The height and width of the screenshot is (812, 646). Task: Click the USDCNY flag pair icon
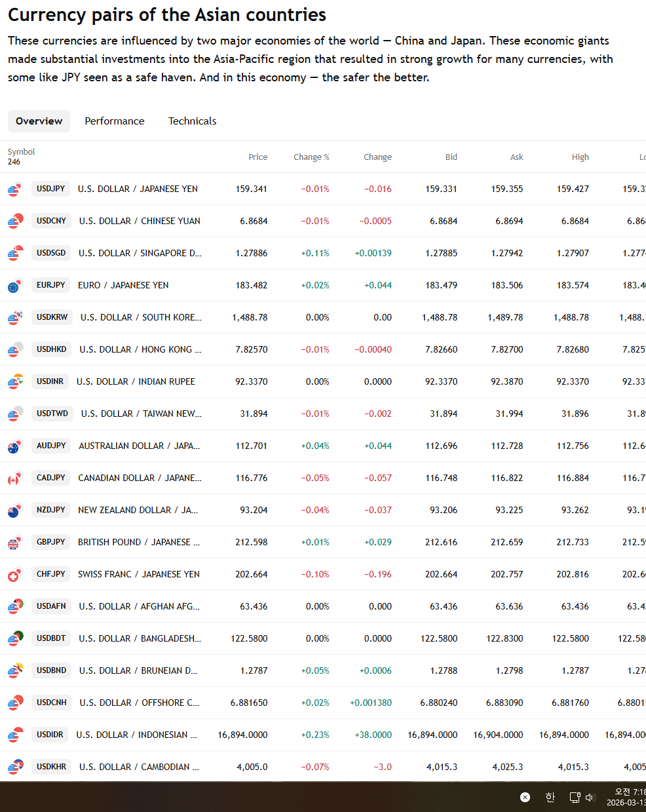tap(15, 221)
